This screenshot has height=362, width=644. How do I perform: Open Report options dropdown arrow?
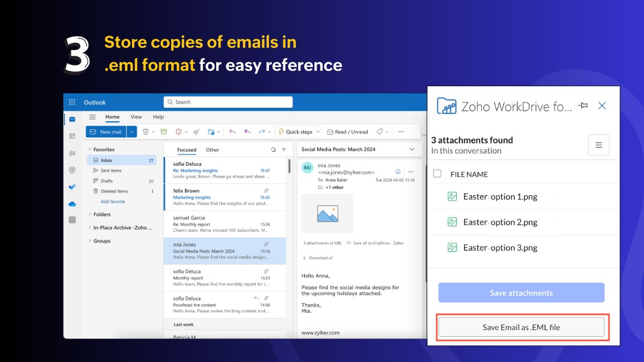pyautogui.click(x=186, y=132)
